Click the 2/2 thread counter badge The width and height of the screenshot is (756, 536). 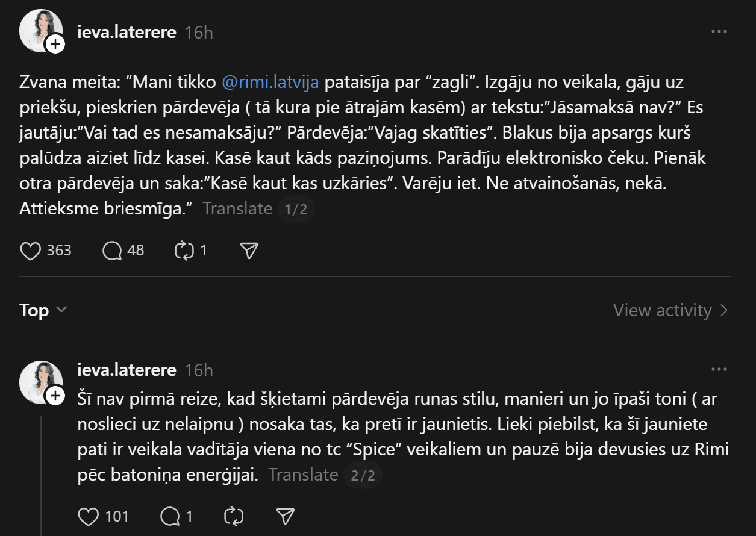(363, 475)
